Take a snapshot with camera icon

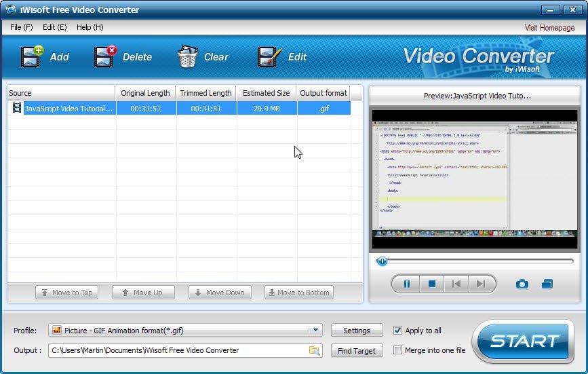[522, 284]
